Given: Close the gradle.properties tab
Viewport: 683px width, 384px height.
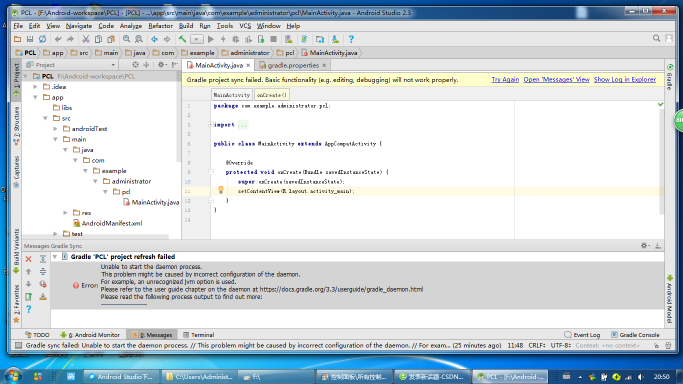Looking at the screenshot, I should click(324, 65).
